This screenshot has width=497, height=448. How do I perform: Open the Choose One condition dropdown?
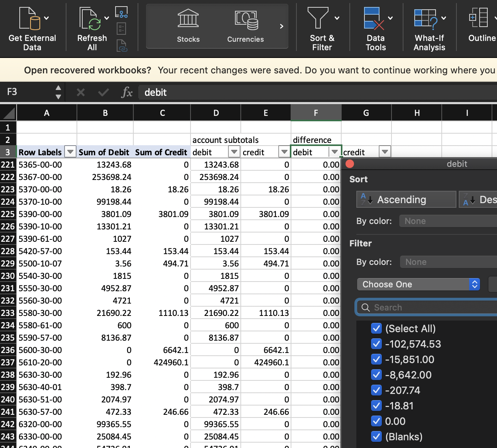(419, 284)
